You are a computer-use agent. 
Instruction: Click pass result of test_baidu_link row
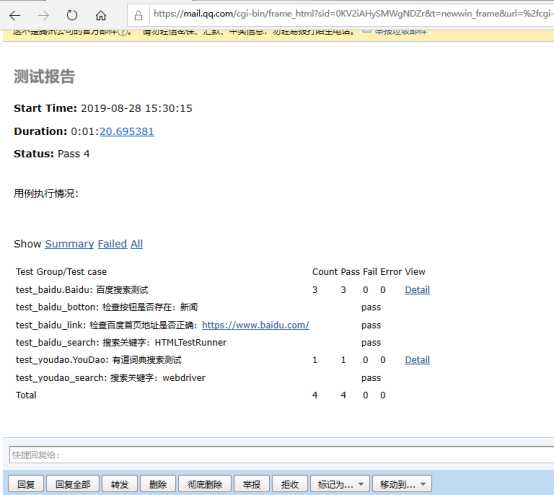point(371,325)
